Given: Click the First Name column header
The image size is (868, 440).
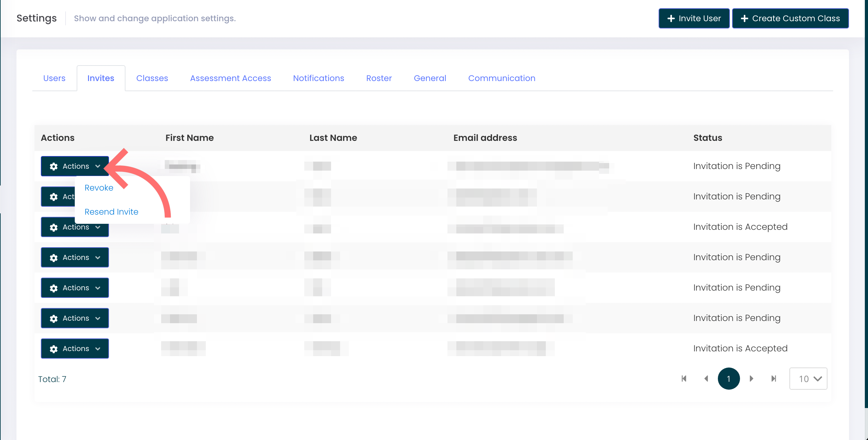Looking at the screenshot, I should pyautogui.click(x=189, y=138).
